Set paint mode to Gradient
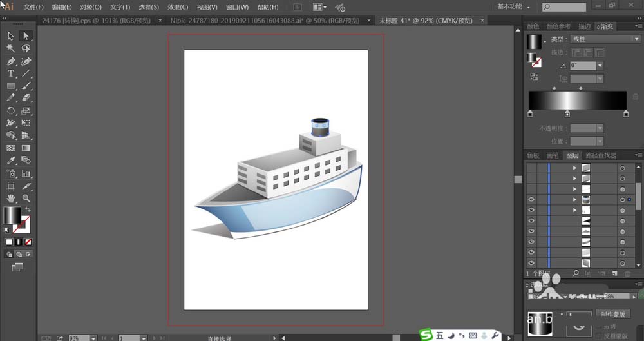644x341 pixels. (19, 242)
